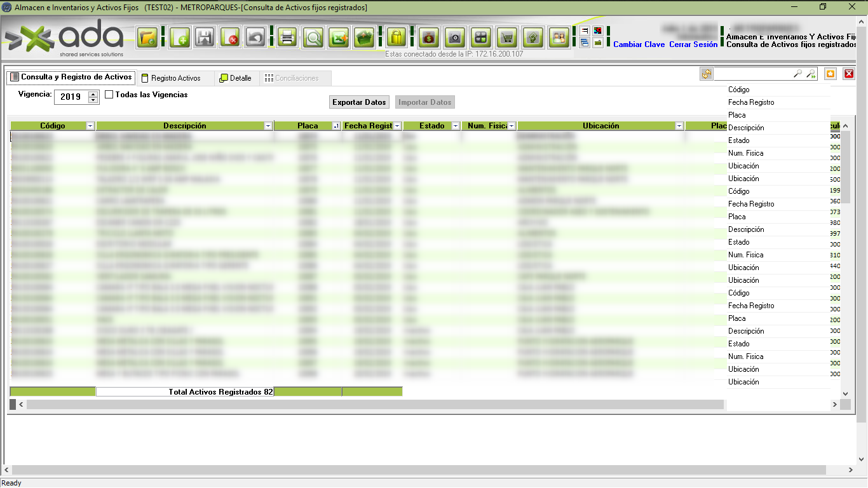Select Fecha Registro in the search list
The image size is (868, 488).
[751, 102]
